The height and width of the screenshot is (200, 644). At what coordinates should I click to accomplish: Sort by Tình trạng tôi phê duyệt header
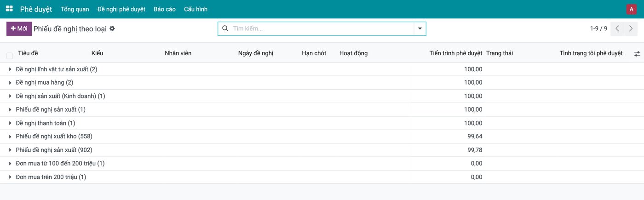click(x=591, y=53)
